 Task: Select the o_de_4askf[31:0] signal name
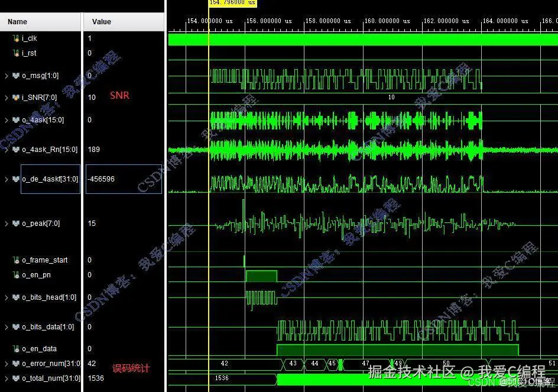point(50,179)
